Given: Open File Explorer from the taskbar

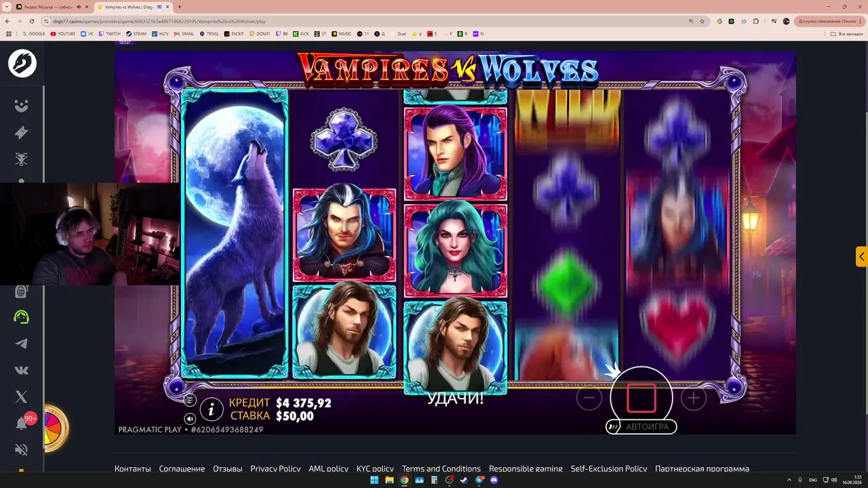Looking at the screenshot, I should (x=389, y=480).
